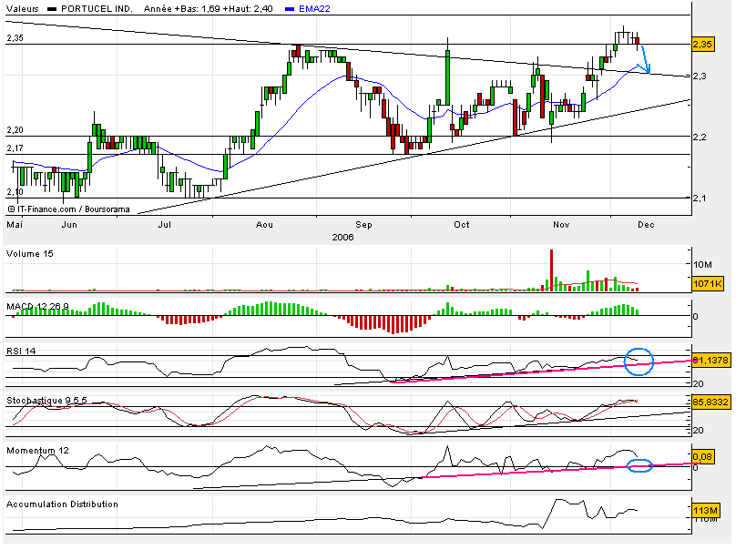Image resolution: width=756 pixels, height=550 pixels.
Task: Click the yellow 0,08 momentum value tag
Action: [x=702, y=456]
